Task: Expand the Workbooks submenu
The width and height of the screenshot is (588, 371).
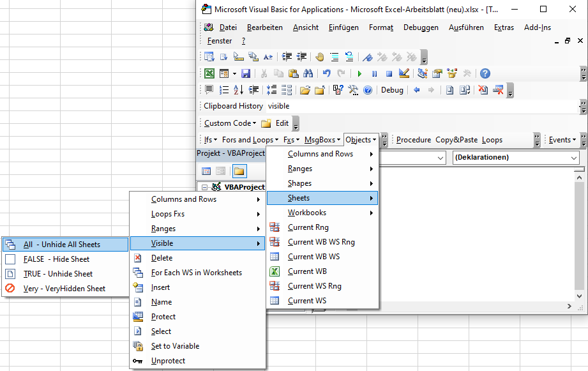Action: point(322,213)
